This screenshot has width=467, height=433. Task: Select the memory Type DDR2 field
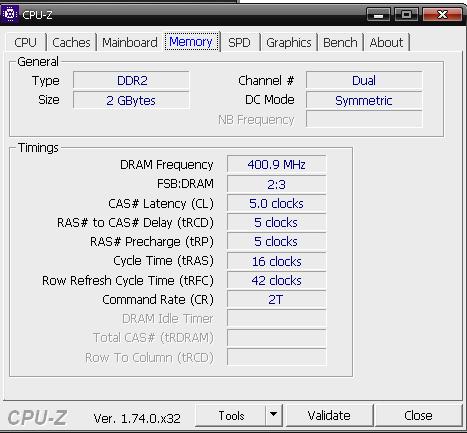[x=131, y=81]
